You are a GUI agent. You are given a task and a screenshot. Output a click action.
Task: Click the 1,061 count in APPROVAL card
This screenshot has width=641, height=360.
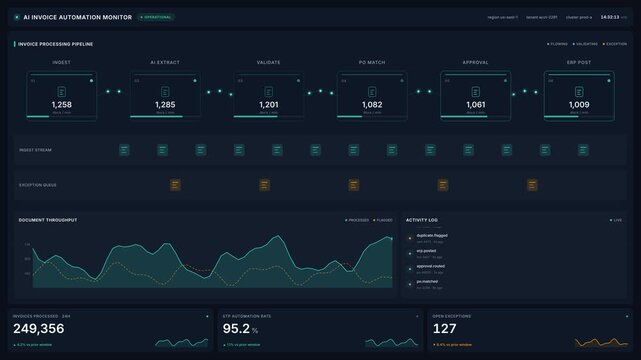[475, 105]
